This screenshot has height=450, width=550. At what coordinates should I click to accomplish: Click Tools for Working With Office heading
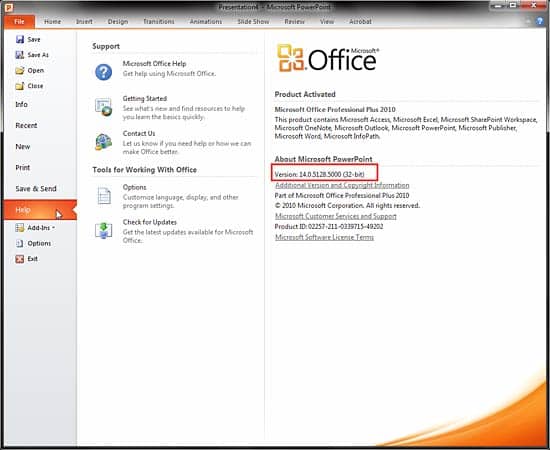pyautogui.click(x=145, y=170)
